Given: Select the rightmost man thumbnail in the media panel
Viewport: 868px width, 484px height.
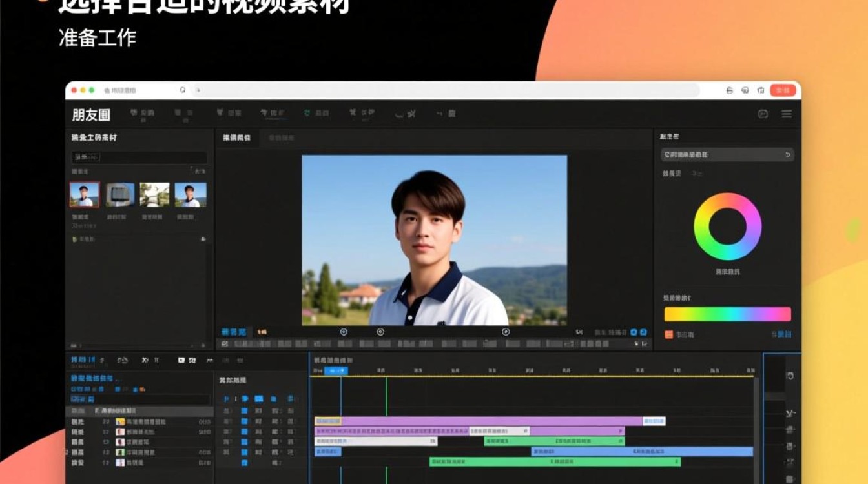Looking at the screenshot, I should (x=191, y=194).
